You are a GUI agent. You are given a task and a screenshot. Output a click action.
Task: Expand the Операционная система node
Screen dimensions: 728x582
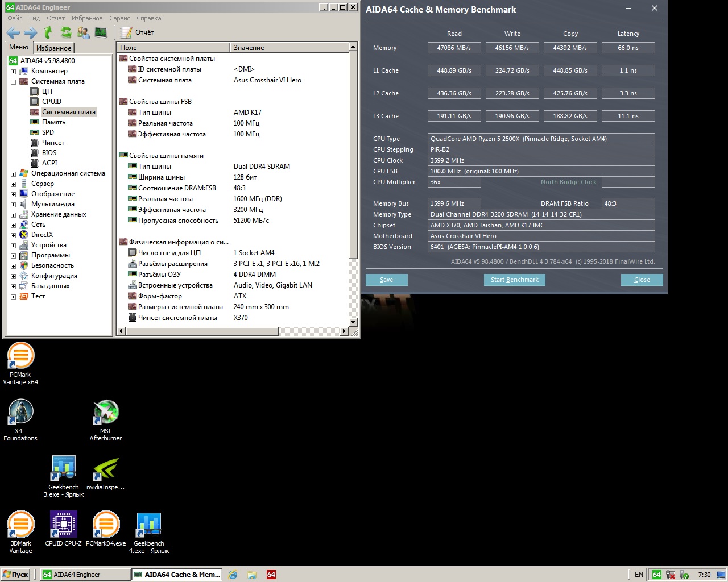[x=13, y=174]
